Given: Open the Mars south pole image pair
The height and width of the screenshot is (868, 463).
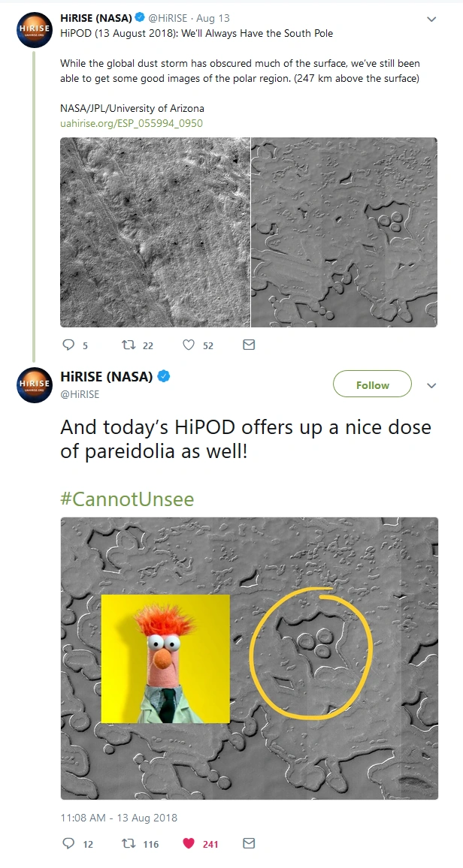Looking at the screenshot, I should coord(249,232).
